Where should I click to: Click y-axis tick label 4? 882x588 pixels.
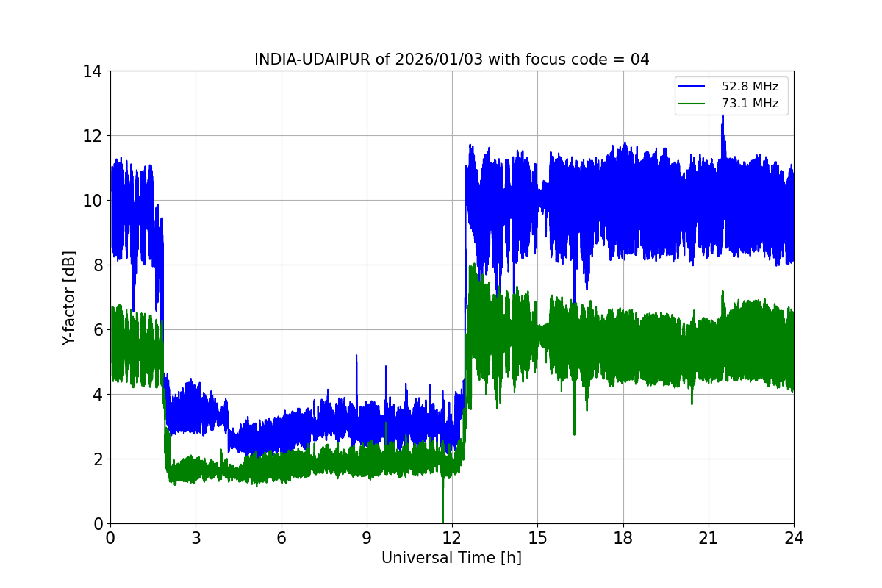point(97,395)
